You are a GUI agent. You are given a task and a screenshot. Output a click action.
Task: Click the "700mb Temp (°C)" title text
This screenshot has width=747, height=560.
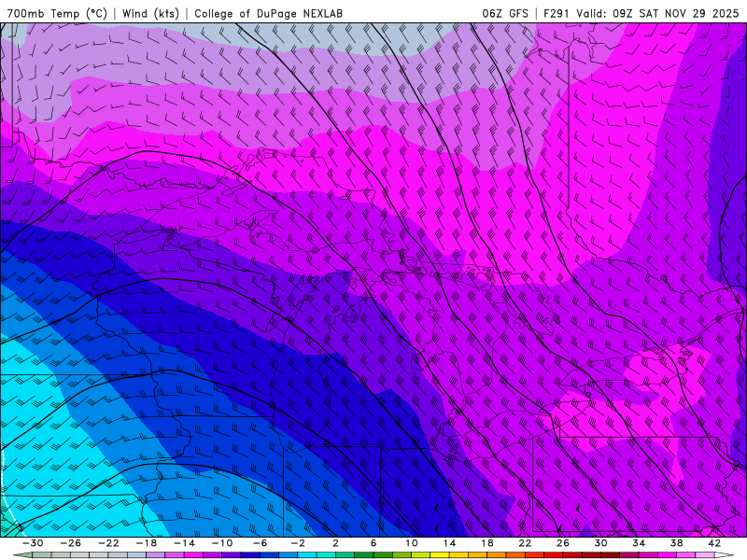coord(57,14)
